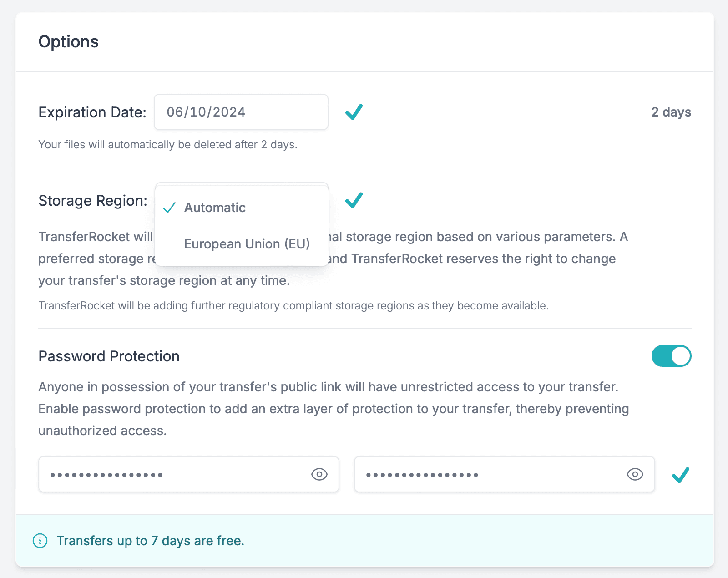Click the info icon in free transfers banner
The height and width of the screenshot is (578, 728).
pyautogui.click(x=40, y=541)
